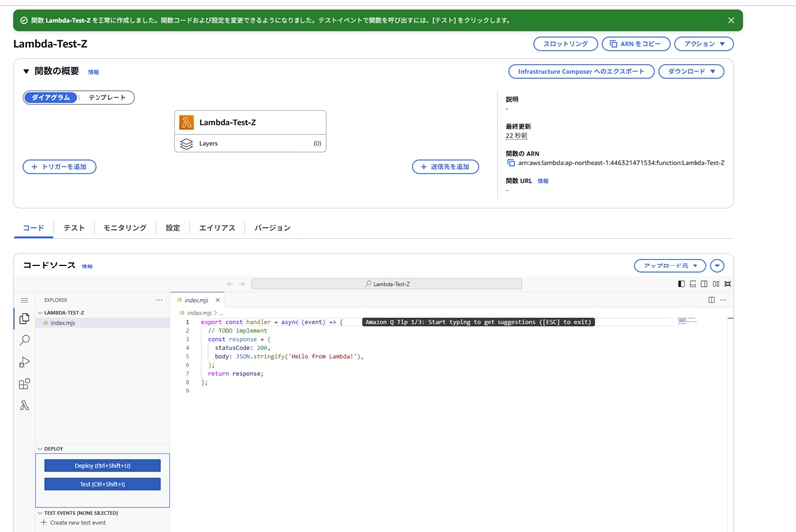
Task: Click the plus icon for Create new test event
Action: [x=43, y=522]
